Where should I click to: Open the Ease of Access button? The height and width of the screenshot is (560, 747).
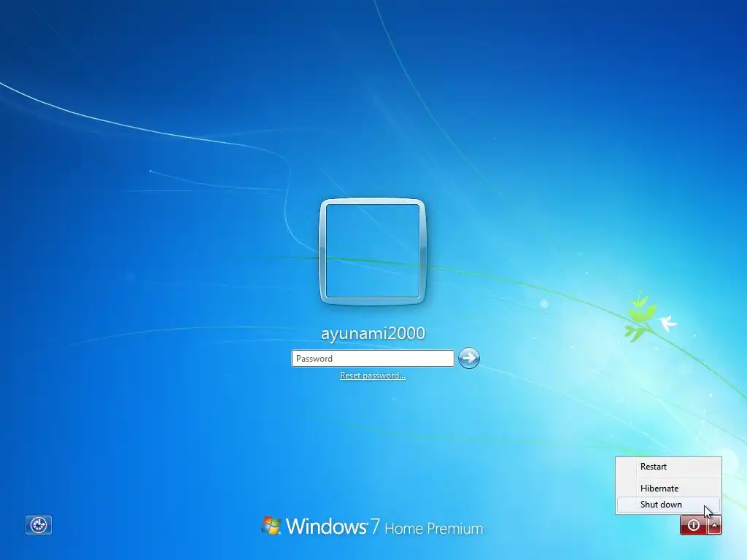tap(39, 525)
